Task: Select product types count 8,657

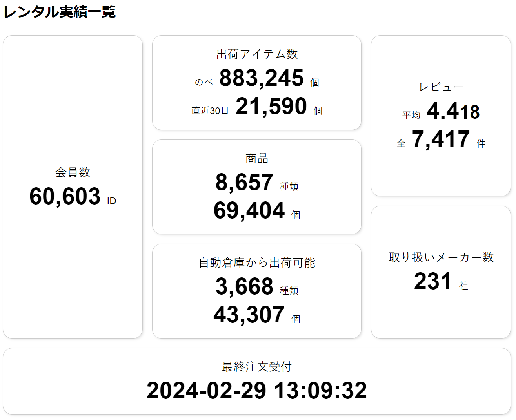Action: (244, 182)
